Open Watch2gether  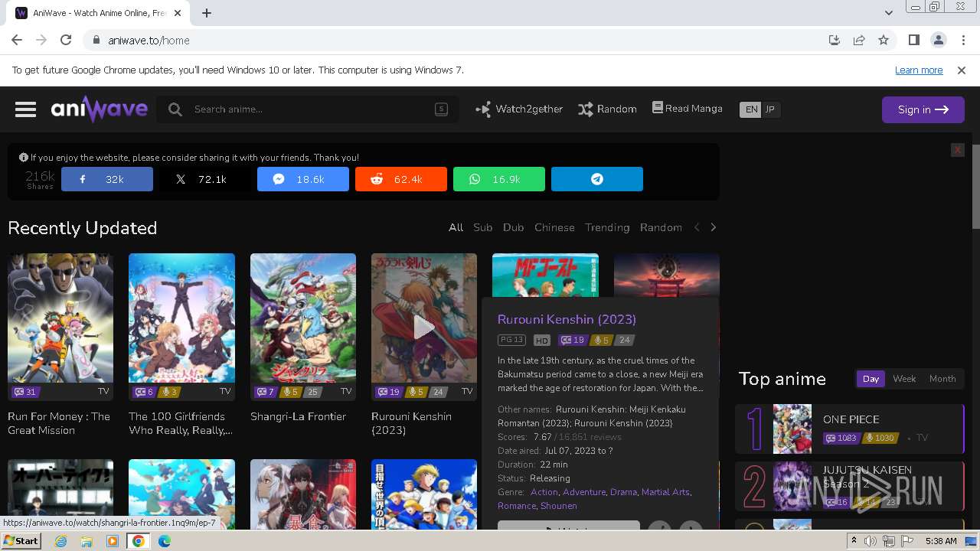pos(519,109)
